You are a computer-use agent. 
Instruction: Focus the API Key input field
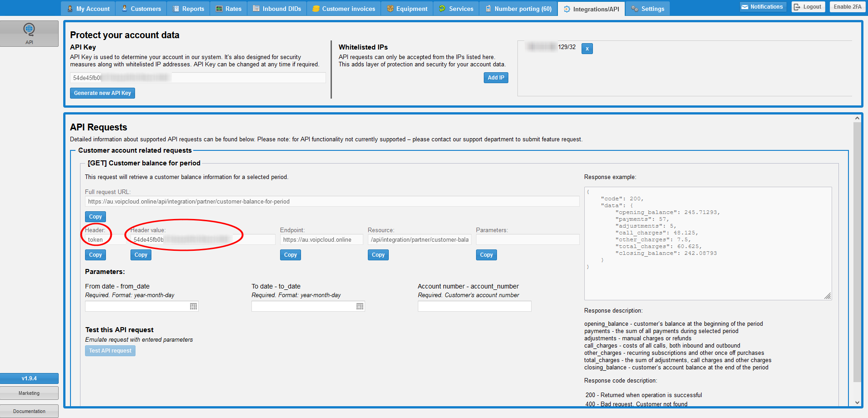tap(198, 78)
